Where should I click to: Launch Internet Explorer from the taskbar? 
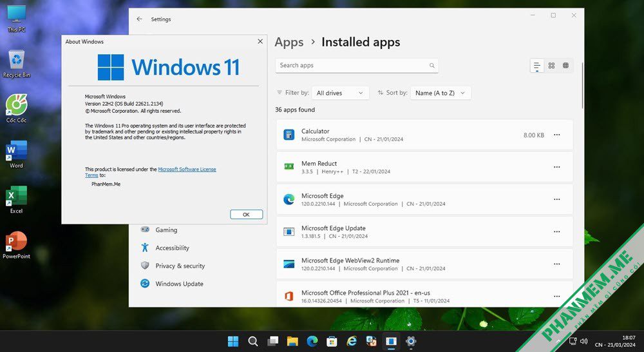pyautogui.click(x=352, y=341)
